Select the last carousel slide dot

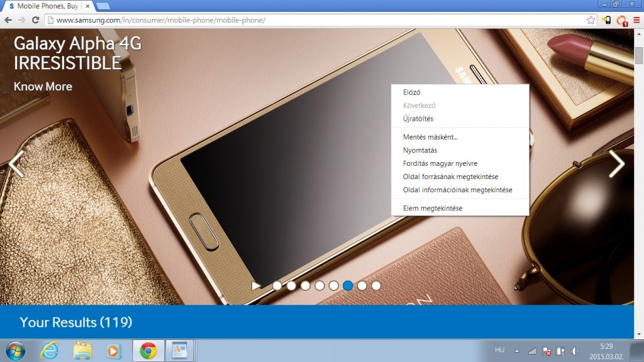coord(376,286)
